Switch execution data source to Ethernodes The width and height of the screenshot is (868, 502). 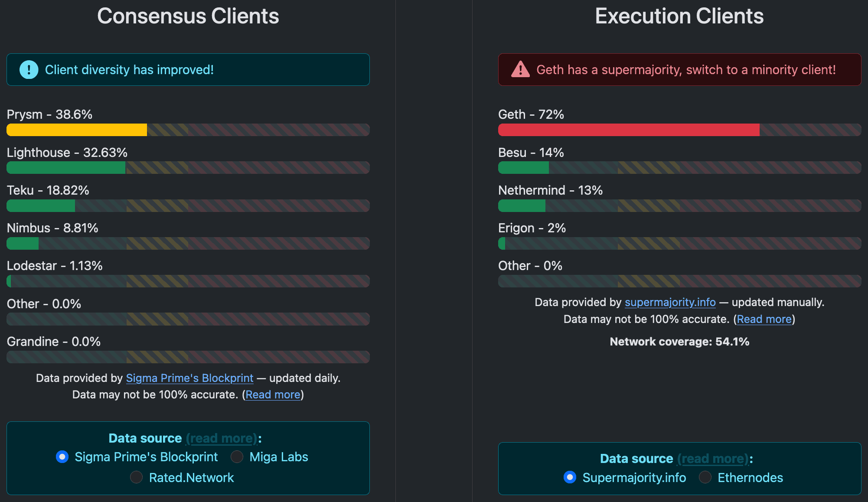pyautogui.click(x=705, y=477)
